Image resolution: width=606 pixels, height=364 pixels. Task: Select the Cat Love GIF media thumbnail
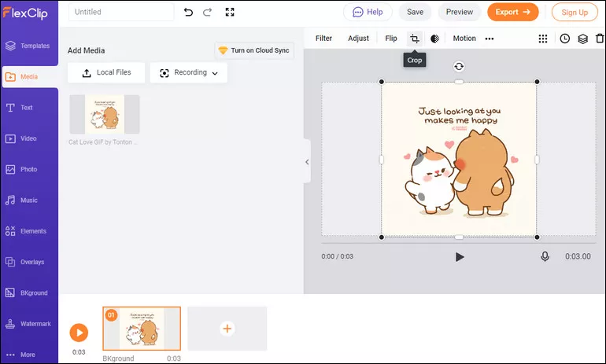click(105, 114)
